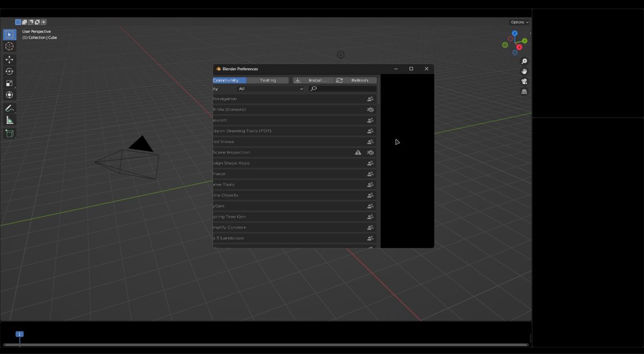Select the Precision Drawing Tools (PDT) row
The width and height of the screenshot is (644, 354).
point(295,131)
